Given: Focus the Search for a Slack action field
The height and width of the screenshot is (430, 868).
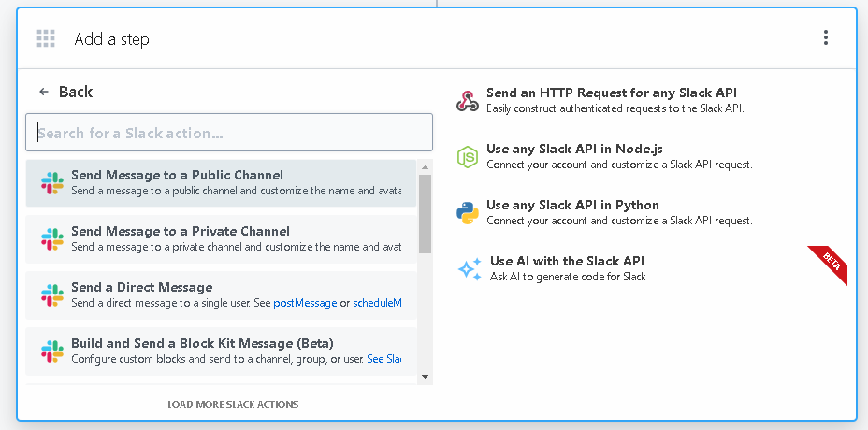Looking at the screenshot, I should [x=229, y=133].
